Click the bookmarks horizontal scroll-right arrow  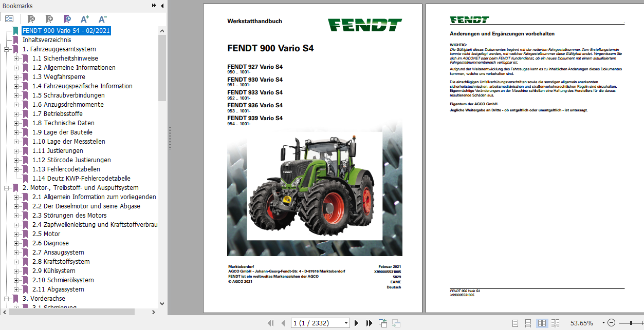click(x=154, y=312)
